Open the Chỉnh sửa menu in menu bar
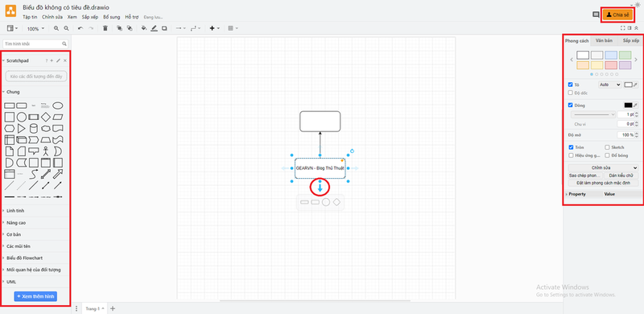 pos(52,17)
